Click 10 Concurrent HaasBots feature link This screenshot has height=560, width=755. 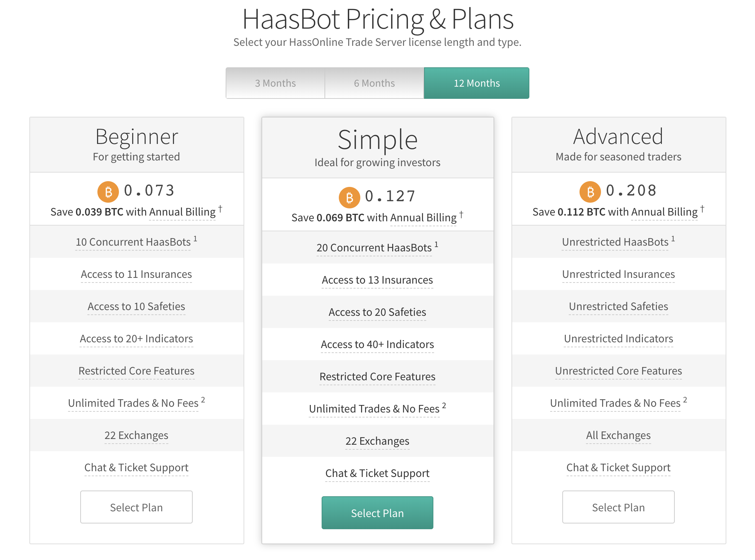click(133, 242)
